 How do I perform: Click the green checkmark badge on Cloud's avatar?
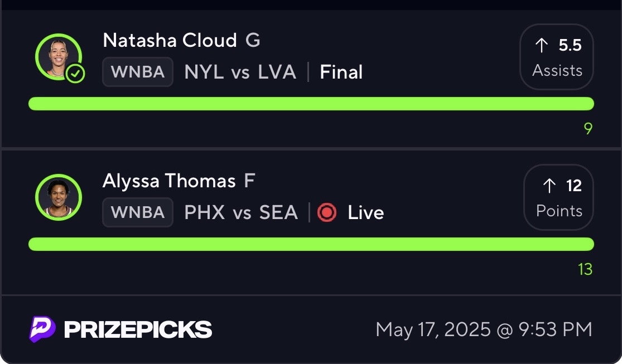click(x=75, y=74)
